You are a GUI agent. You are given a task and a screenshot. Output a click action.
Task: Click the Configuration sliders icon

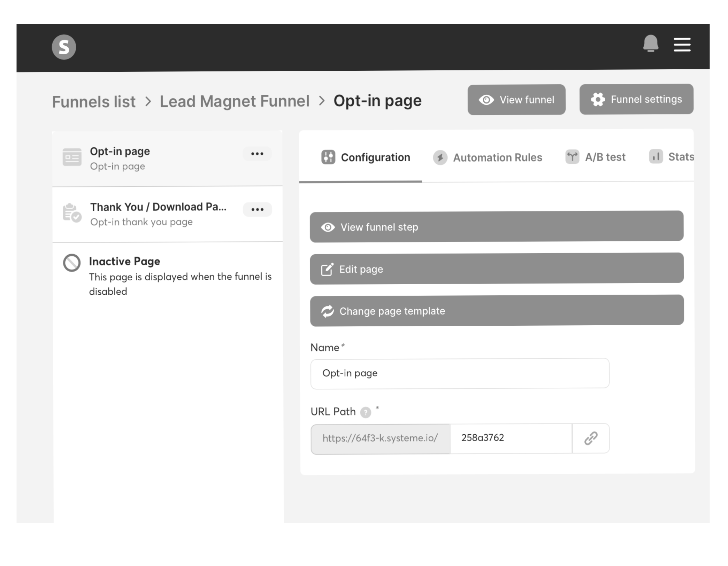click(328, 157)
